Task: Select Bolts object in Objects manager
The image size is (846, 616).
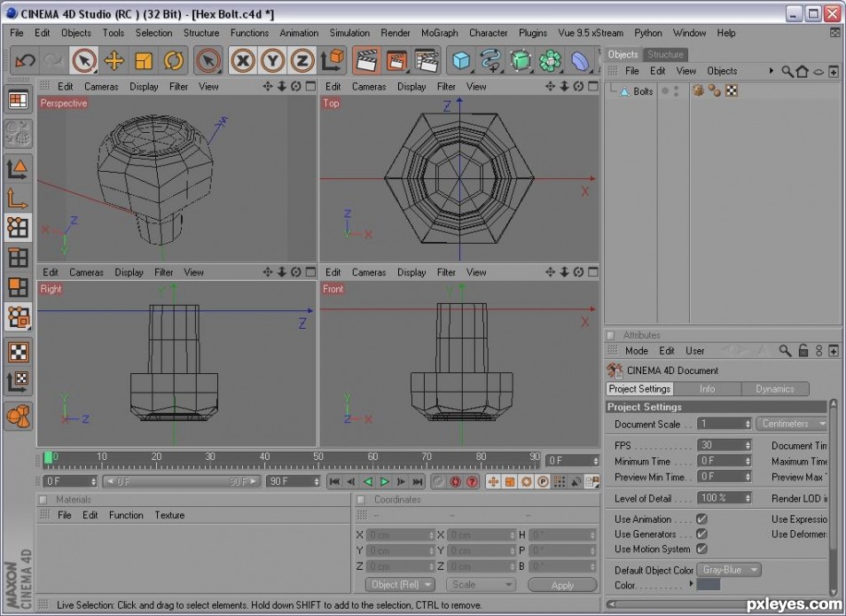Action: (x=643, y=91)
